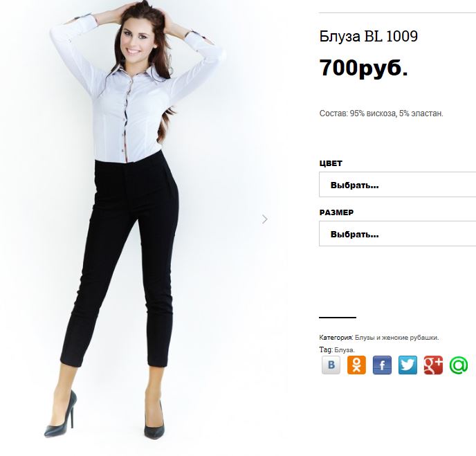476x456 pixels.
Task: Click the Состав composition description
Action: [381, 113]
